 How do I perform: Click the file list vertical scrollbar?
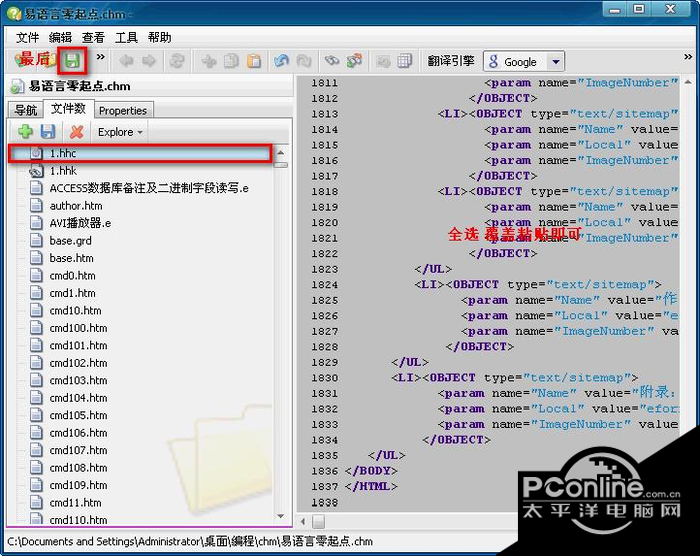(282, 300)
